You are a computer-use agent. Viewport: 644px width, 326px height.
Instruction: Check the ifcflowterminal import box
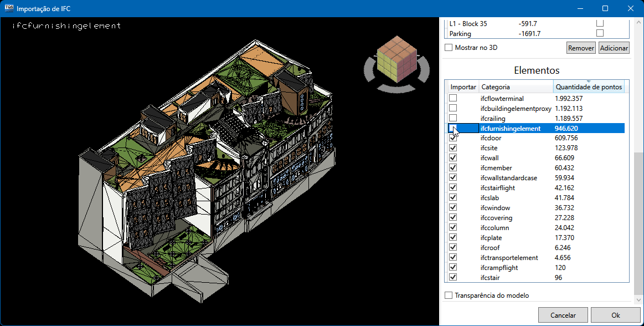(452, 99)
